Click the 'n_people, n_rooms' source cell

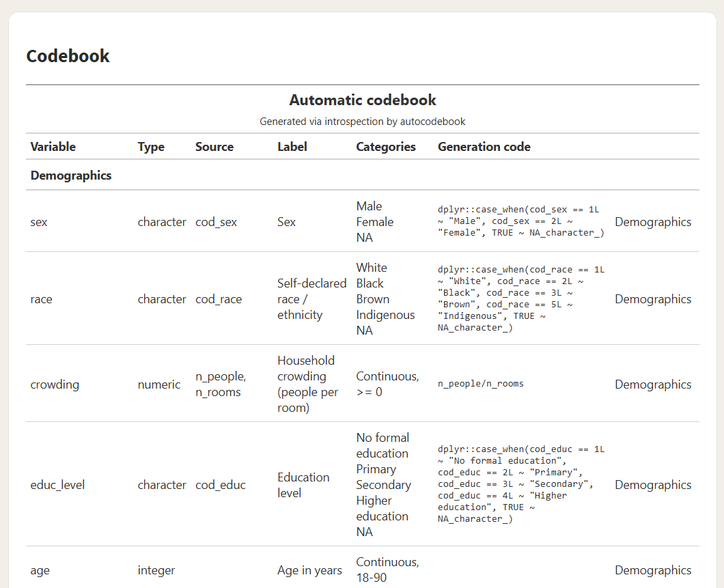[221, 384]
